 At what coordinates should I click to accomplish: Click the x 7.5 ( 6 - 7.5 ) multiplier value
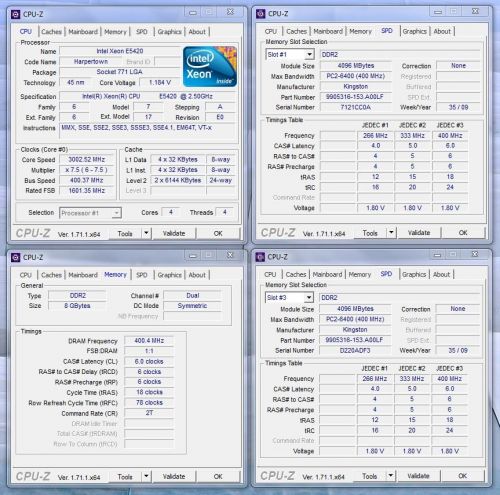[x=87, y=170]
